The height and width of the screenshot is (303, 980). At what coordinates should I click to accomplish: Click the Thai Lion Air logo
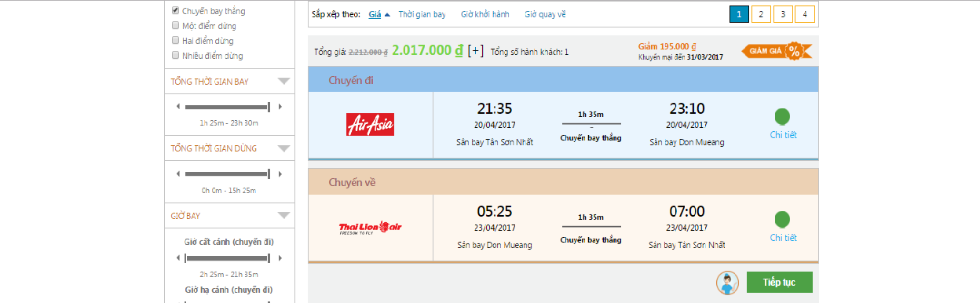coord(370,228)
